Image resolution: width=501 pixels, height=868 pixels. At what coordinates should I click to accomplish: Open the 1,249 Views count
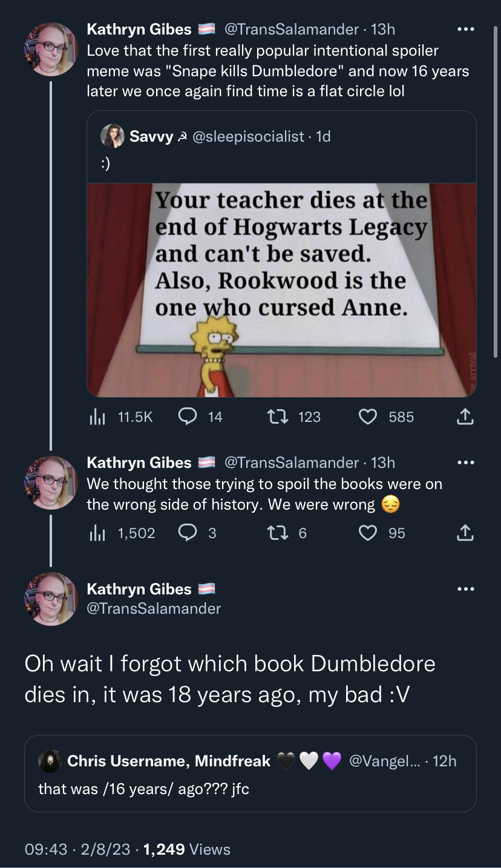pyautogui.click(x=188, y=849)
